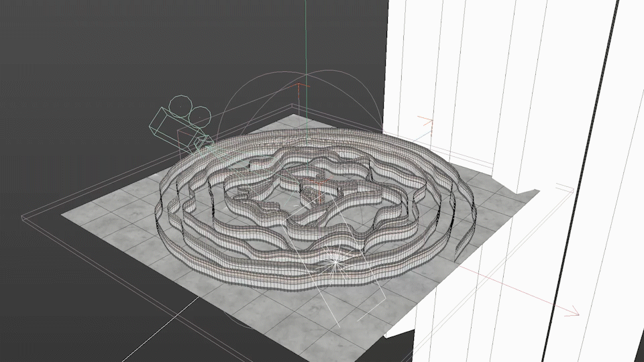The image size is (644, 362).
Task: Select the green camera wireframe object
Action: pyautogui.click(x=180, y=123)
